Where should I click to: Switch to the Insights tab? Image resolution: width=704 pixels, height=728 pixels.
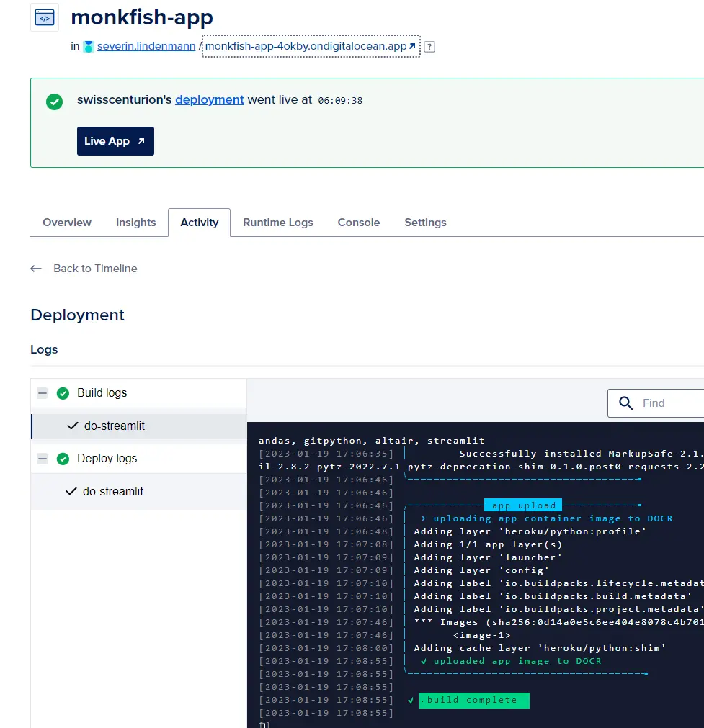click(135, 223)
